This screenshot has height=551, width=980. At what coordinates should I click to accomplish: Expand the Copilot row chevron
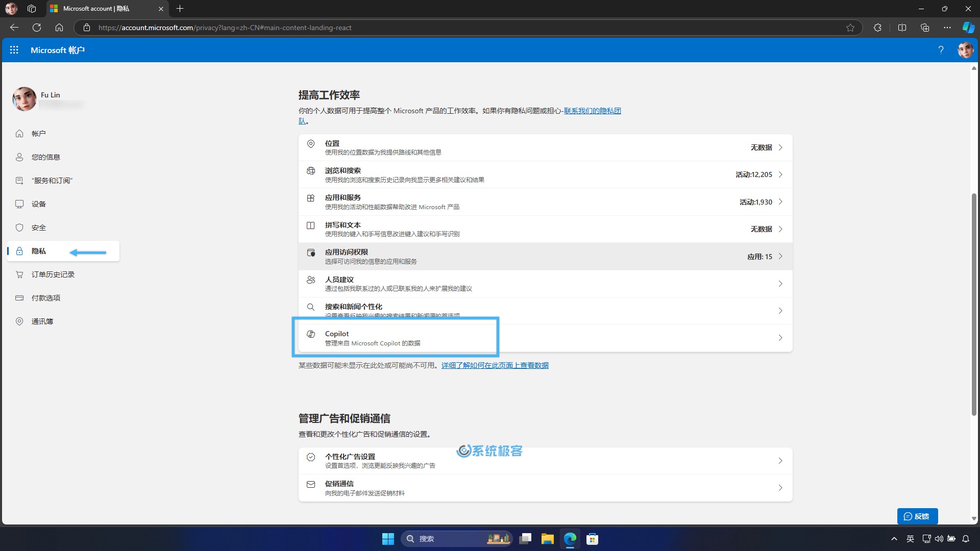tap(780, 338)
